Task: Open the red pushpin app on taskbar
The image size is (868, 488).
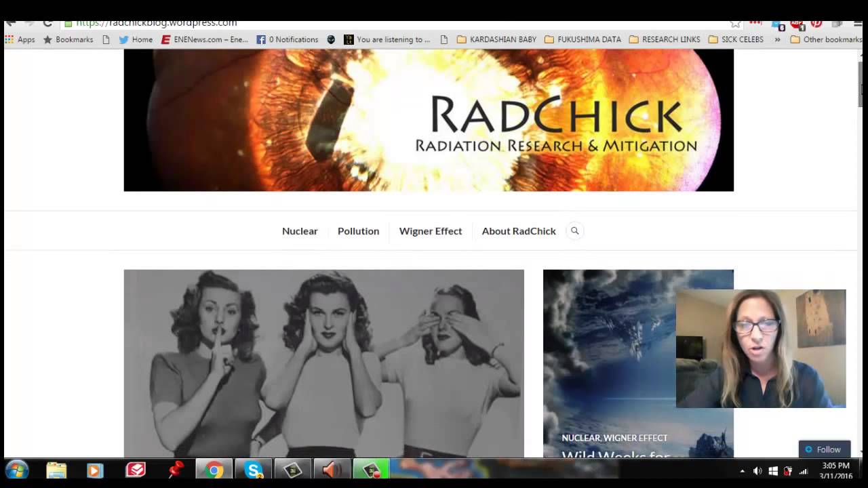Action: (x=176, y=470)
